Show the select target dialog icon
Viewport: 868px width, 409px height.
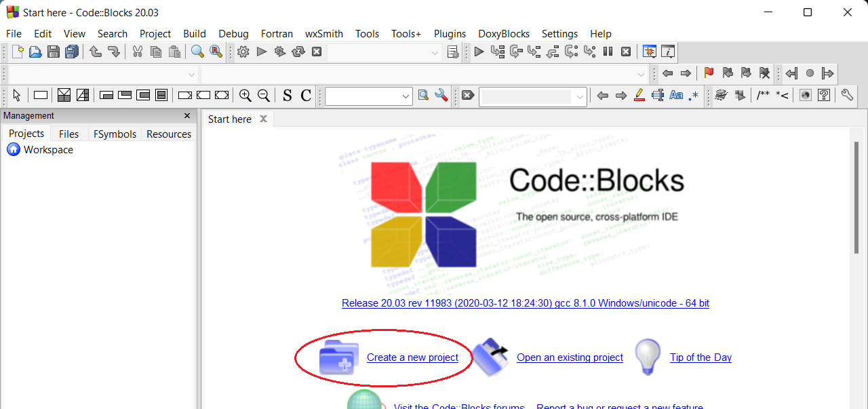point(454,52)
